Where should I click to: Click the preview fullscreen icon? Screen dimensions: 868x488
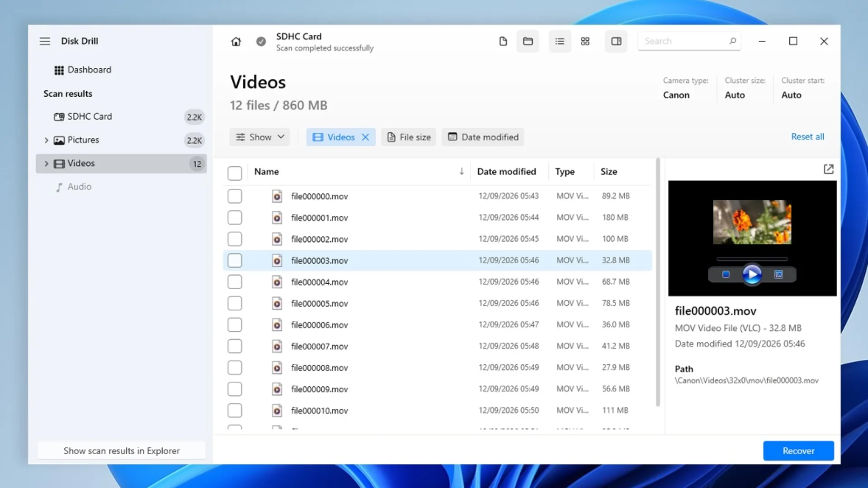coord(778,274)
